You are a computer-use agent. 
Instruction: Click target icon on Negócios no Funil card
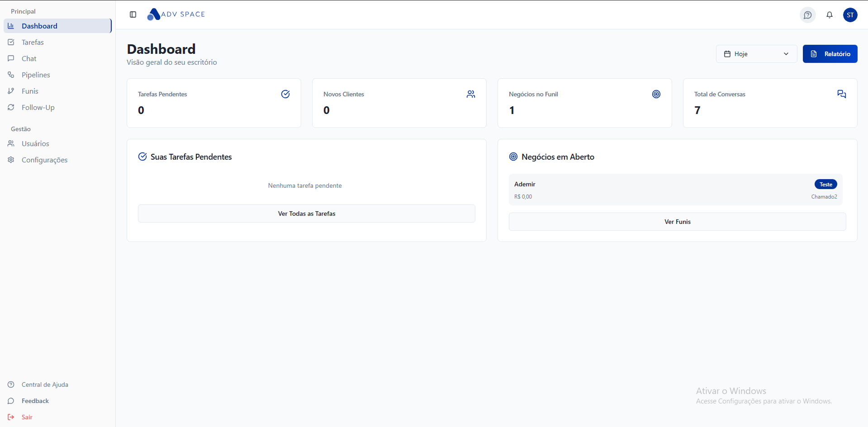pyautogui.click(x=656, y=94)
